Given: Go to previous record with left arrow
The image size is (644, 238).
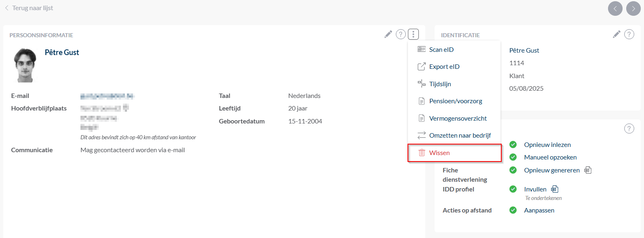Looking at the screenshot, I should coord(615,8).
